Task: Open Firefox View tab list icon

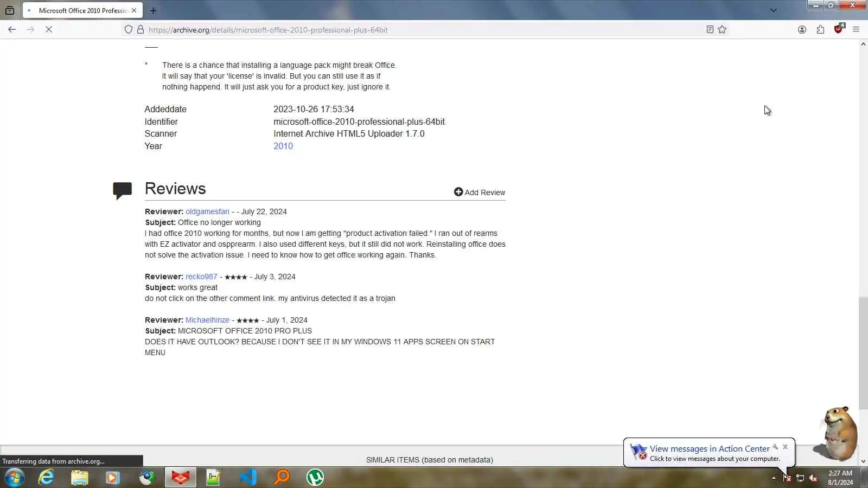Action: [x=10, y=10]
